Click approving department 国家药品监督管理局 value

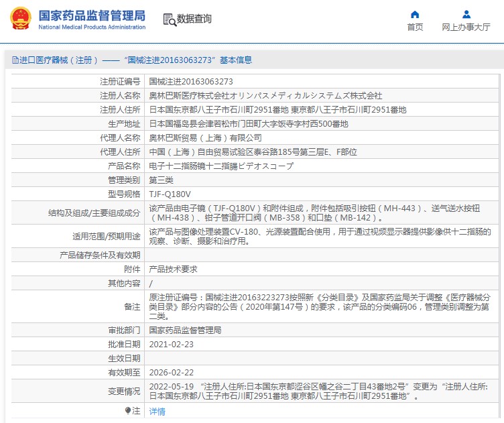click(185, 330)
